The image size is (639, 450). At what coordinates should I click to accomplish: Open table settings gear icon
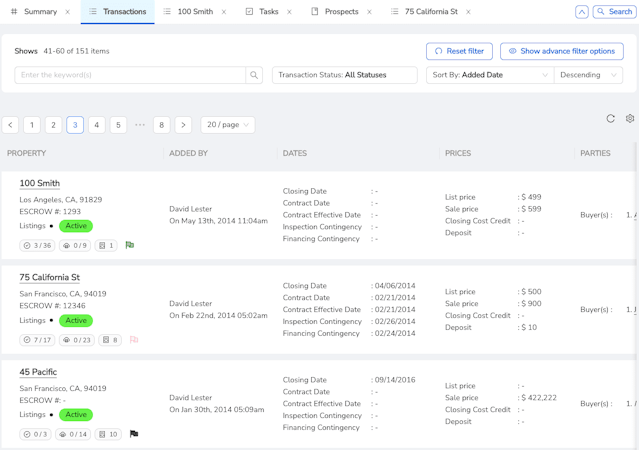point(630,119)
